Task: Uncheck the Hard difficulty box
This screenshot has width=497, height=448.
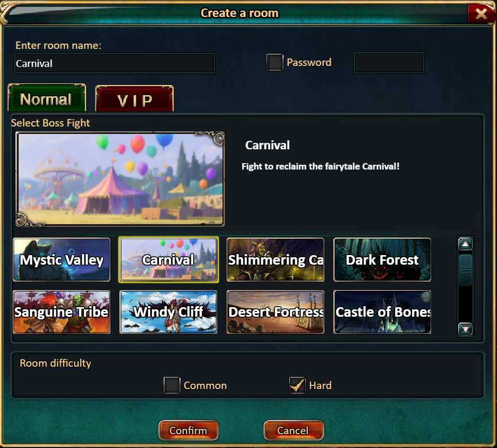Action: click(x=297, y=385)
